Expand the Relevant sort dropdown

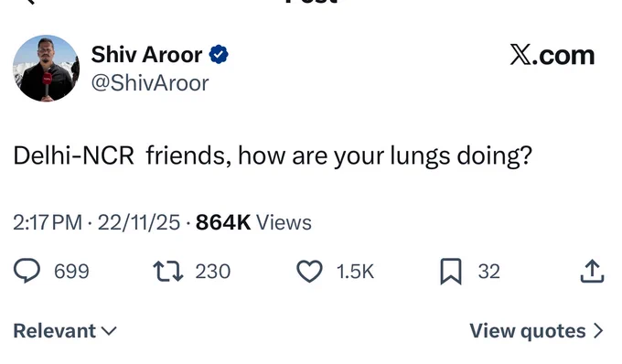[x=65, y=331]
